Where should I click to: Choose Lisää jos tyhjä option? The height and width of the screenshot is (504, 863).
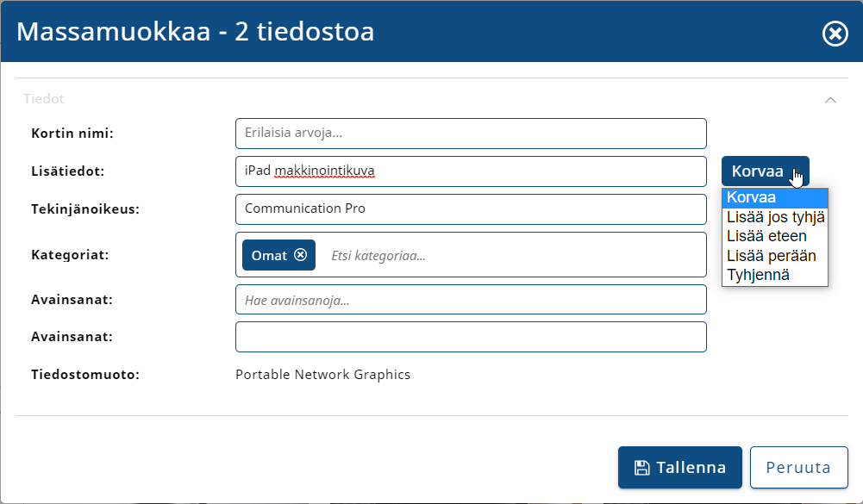pos(774,217)
